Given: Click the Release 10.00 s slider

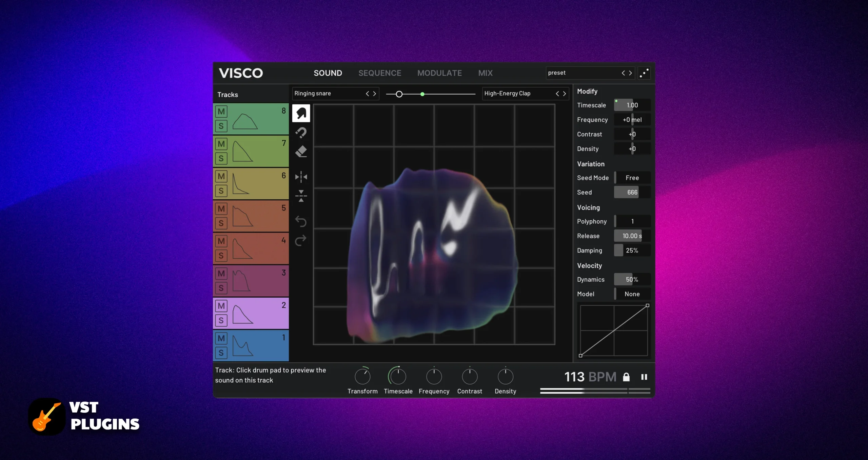Looking at the screenshot, I should (x=632, y=236).
